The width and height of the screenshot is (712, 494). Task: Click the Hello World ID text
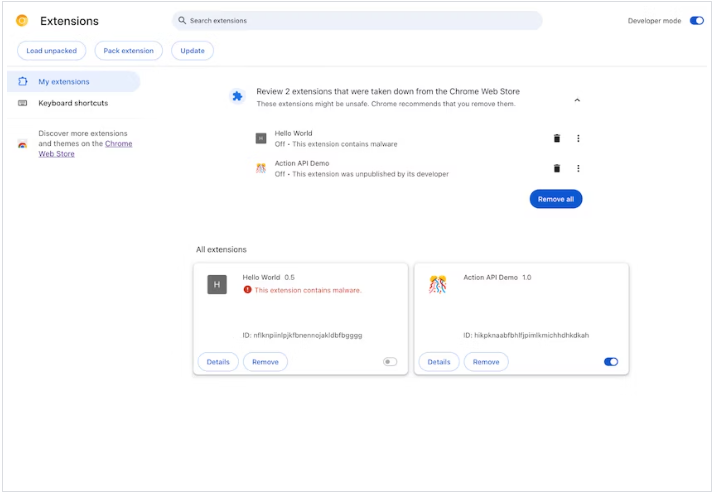coord(302,336)
